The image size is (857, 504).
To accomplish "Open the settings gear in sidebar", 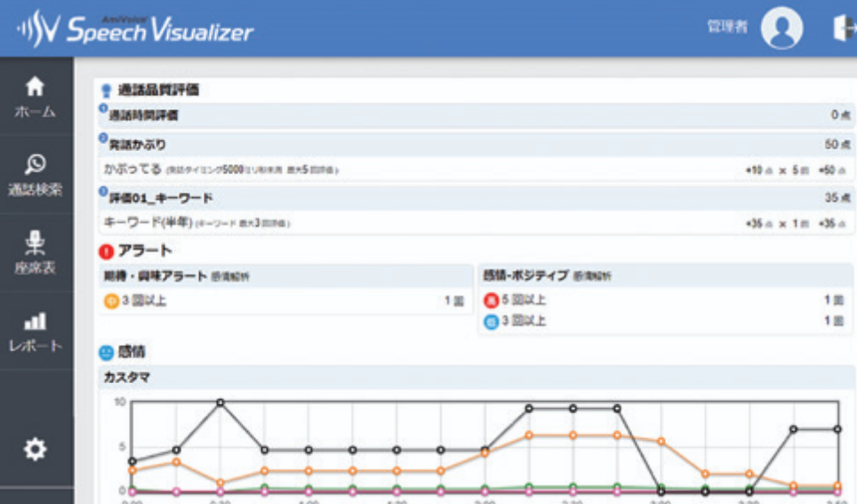I will (35, 450).
